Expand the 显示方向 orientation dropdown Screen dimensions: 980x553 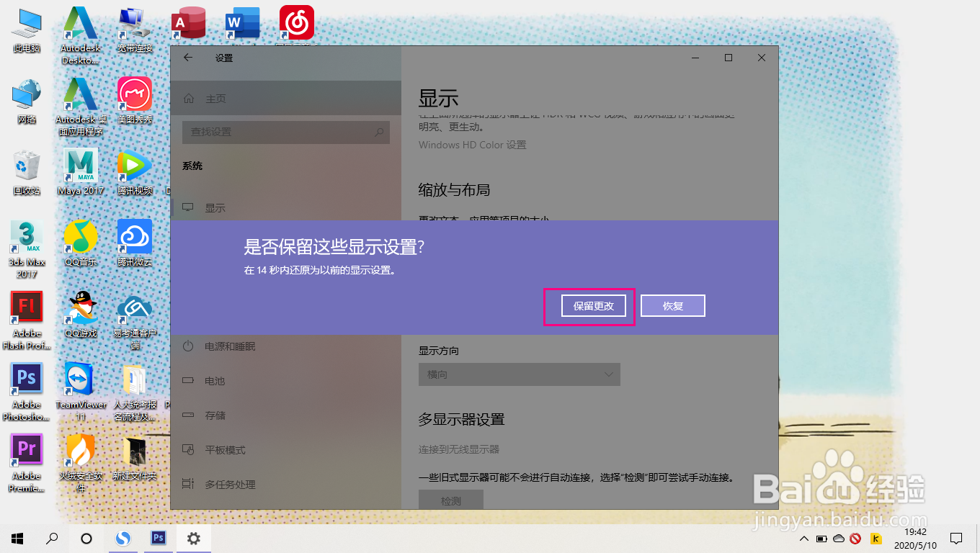coord(519,374)
